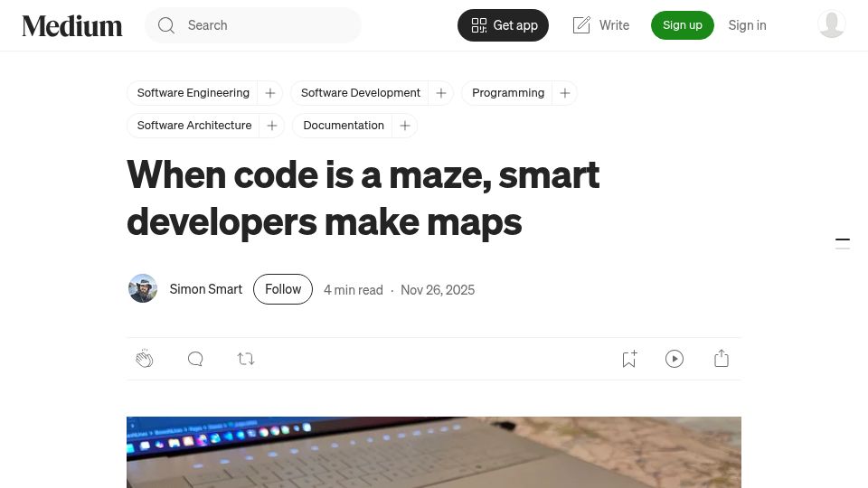Viewport: 868px width, 488px height.
Task: Click the 4 min read text
Action: [x=354, y=290]
